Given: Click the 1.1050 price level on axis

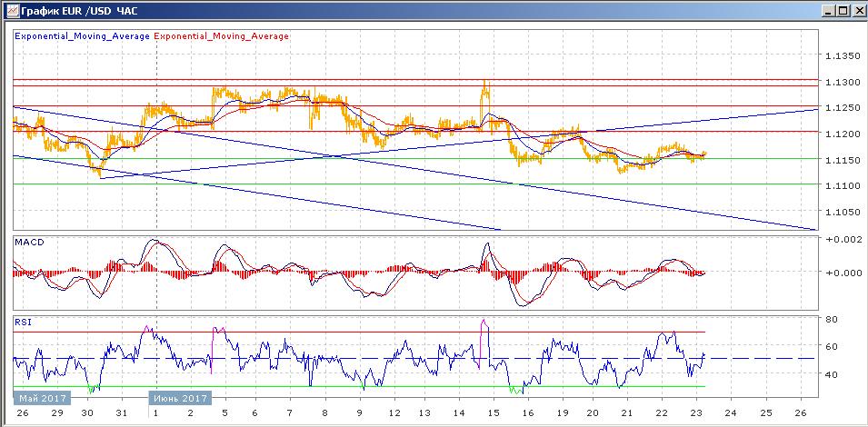Looking at the screenshot, I should tap(842, 212).
